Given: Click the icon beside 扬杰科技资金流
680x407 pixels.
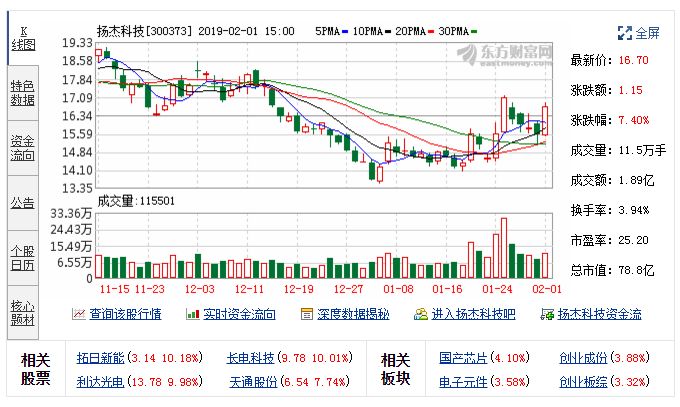Looking at the screenshot, I should tap(547, 314).
